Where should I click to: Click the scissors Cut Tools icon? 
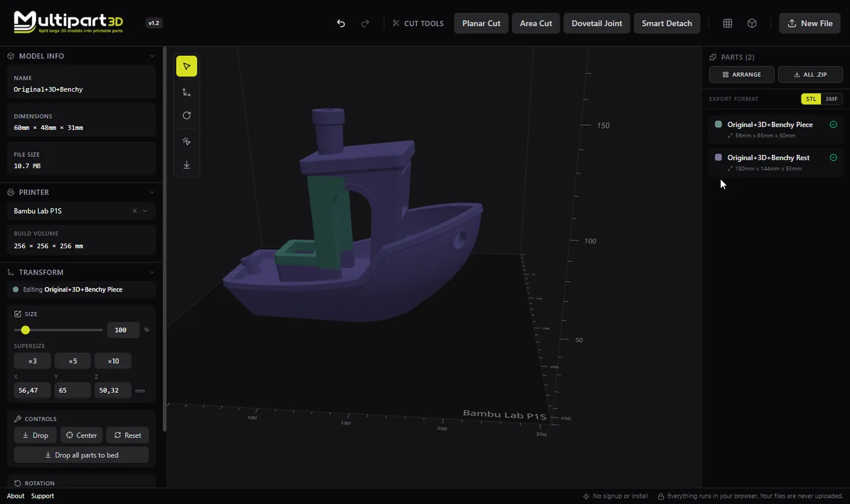point(396,24)
